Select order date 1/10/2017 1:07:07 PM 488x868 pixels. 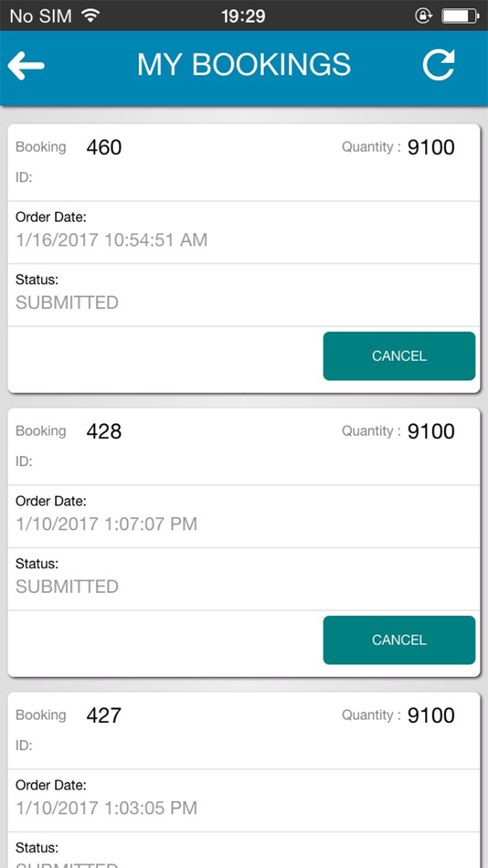[106, 524]
